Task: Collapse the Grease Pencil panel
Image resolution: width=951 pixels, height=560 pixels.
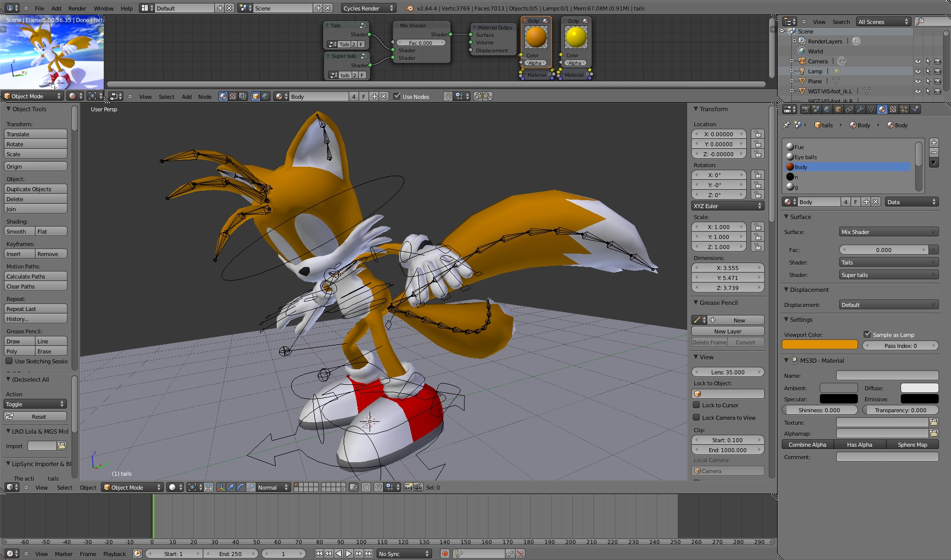Action: click(696, 302)
